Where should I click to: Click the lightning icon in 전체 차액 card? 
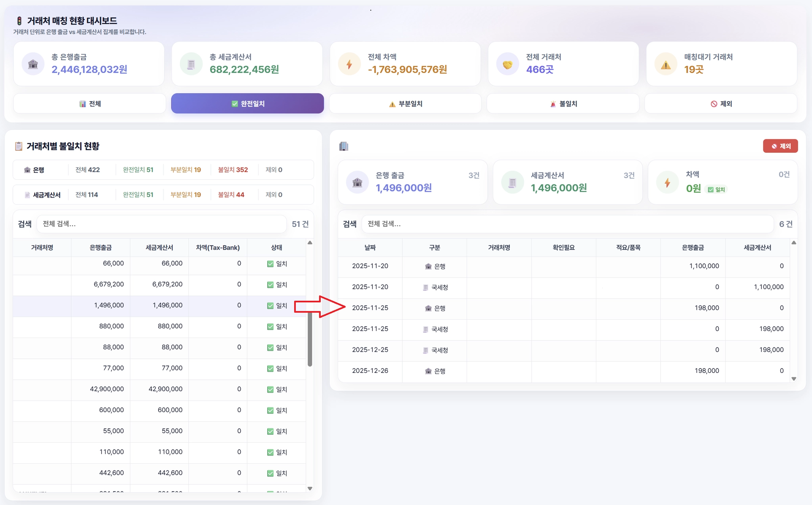click(x=349, y=64)
